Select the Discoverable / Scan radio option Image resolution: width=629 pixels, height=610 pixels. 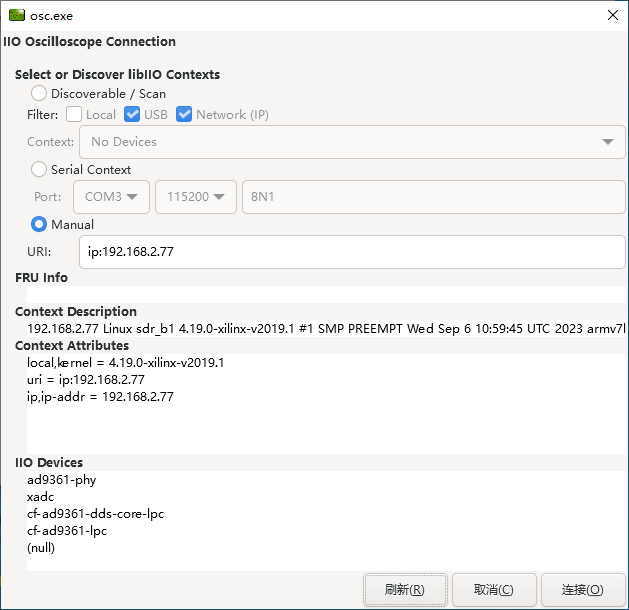(39, 93)
